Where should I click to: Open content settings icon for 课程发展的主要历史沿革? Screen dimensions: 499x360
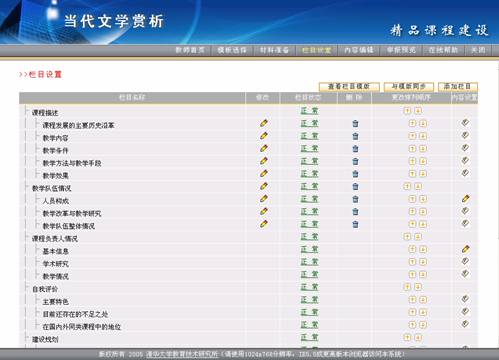465,123
